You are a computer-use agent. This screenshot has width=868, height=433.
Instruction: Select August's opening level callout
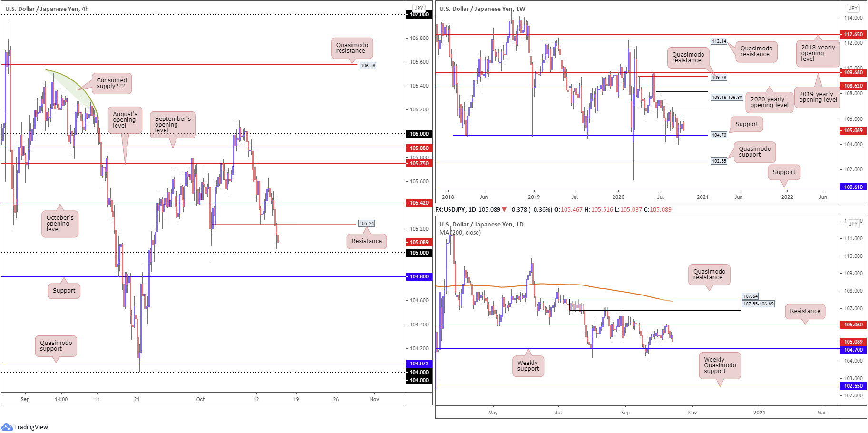pyautogui.click(x=125, y=120)
